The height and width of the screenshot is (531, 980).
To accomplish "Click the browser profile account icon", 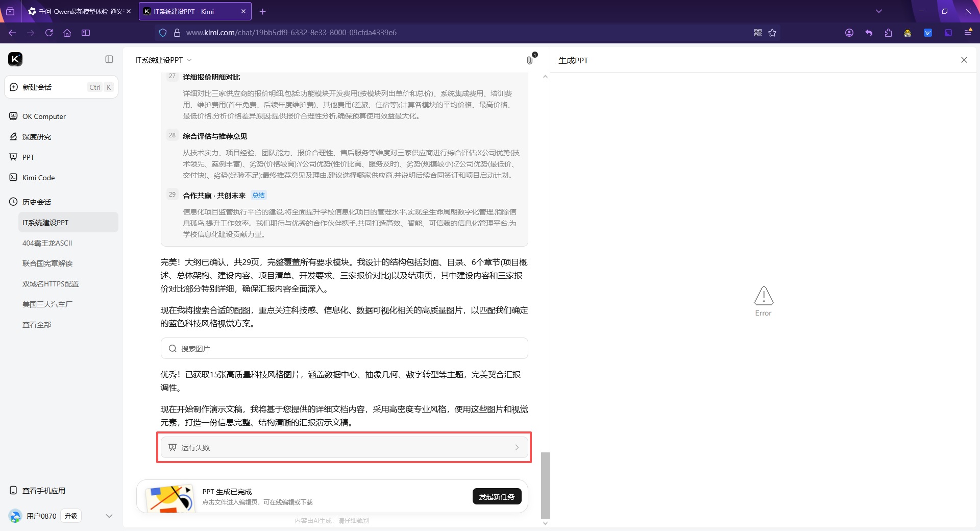I will [849, 32].
